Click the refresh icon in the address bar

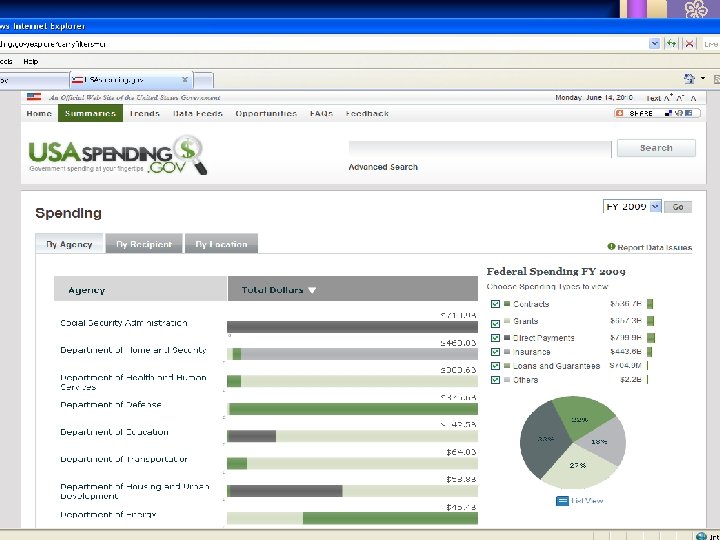click(x=672, y=44)
